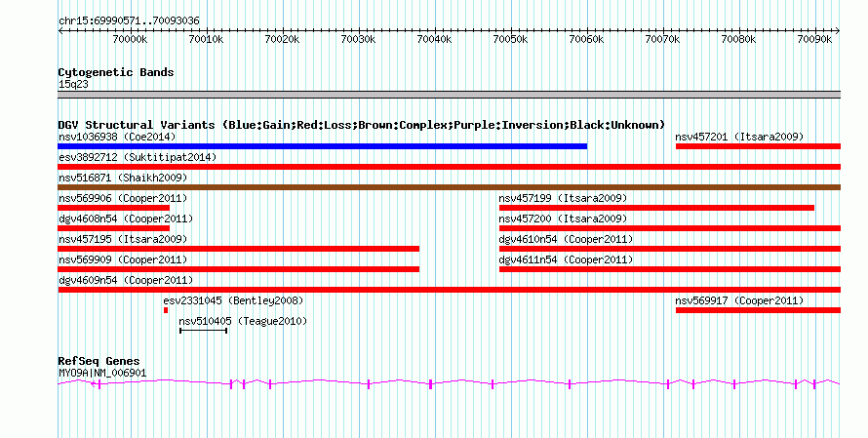Select the Cytogenetic Bands track title
This screenshot has width=868, height=438.
(116, 72)
